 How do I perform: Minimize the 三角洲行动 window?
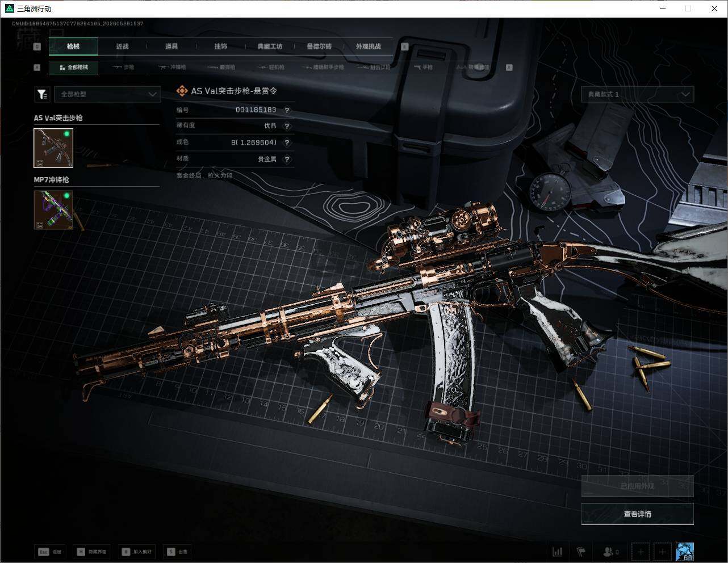[x=663, y=9]
